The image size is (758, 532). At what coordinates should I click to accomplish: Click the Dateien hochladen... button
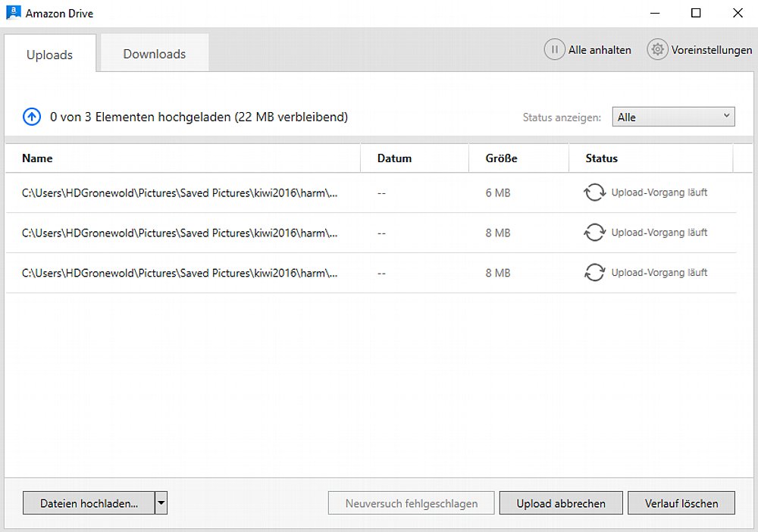click(89, 503)
